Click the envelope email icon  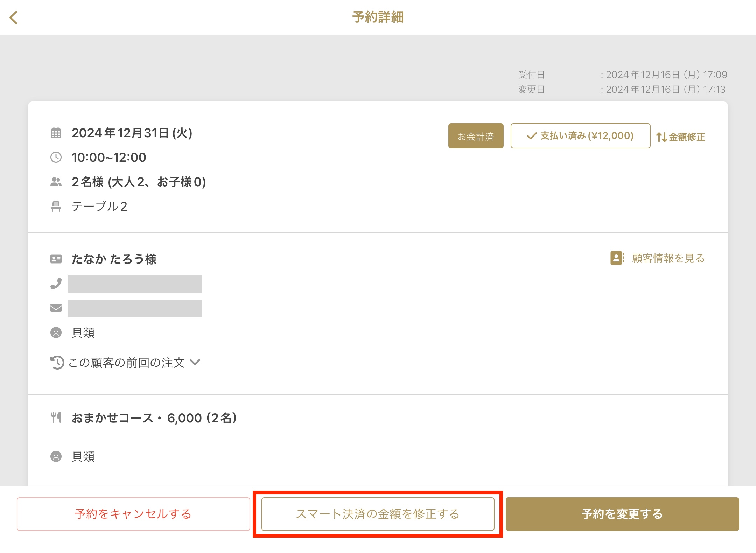56,308
